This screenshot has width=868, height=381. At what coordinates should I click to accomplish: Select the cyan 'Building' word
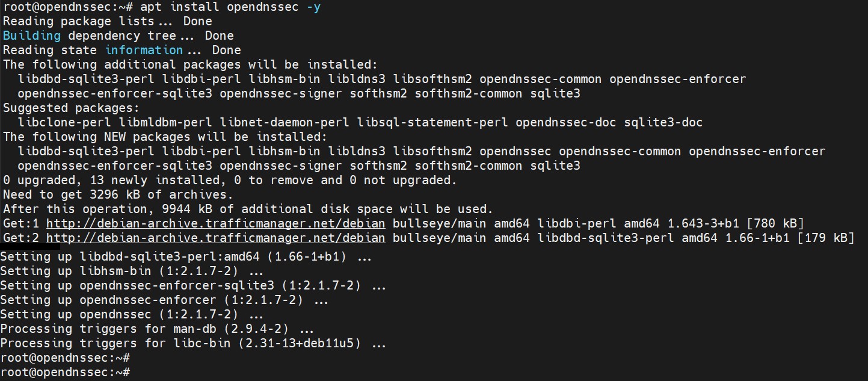pos(32,36)
